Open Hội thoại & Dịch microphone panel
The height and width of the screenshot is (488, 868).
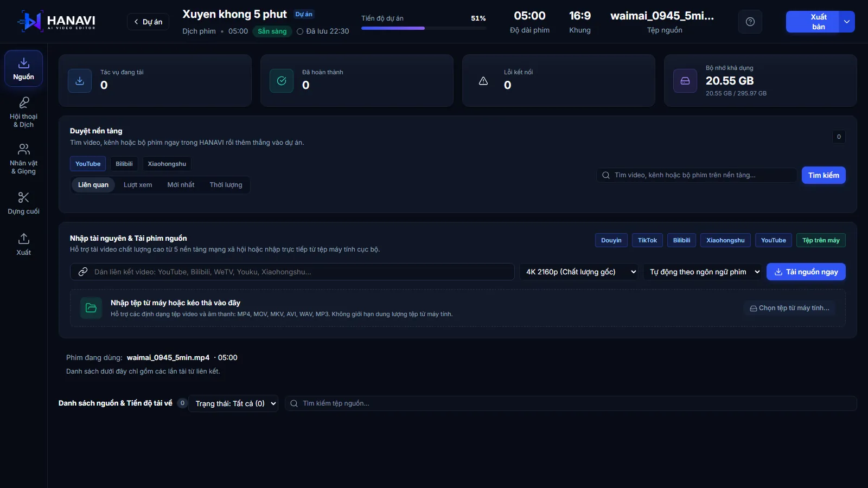23,113
